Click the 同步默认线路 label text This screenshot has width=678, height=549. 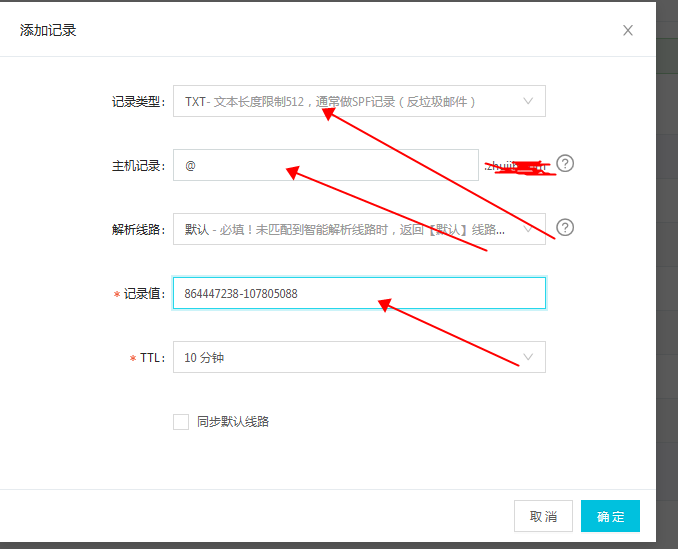(233, 422)
